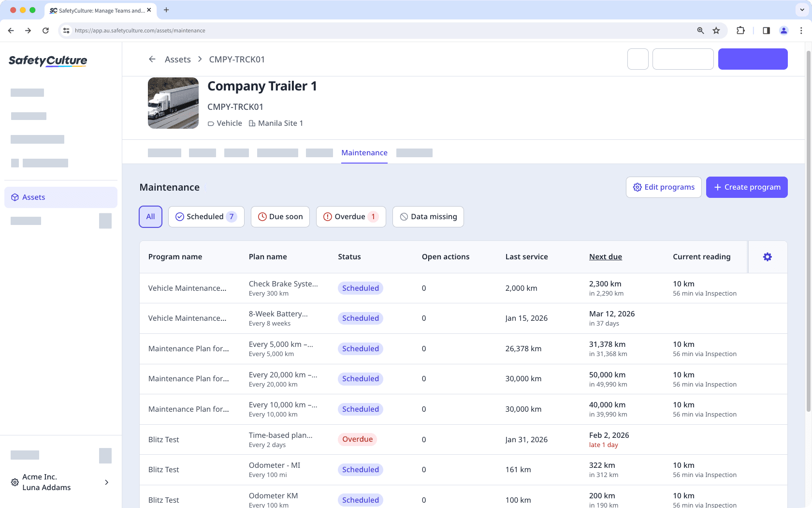812x508 pixels.
Task: Click the back arrow beside the Assets breadcrumb
Action: (x=152, y=59)
